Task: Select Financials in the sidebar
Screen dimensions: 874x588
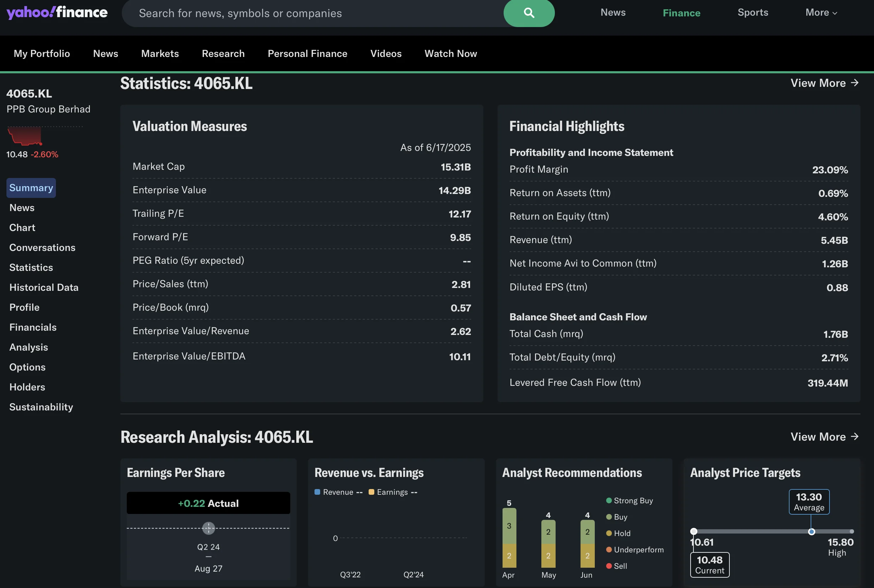Action: click(x=33, y=327)
